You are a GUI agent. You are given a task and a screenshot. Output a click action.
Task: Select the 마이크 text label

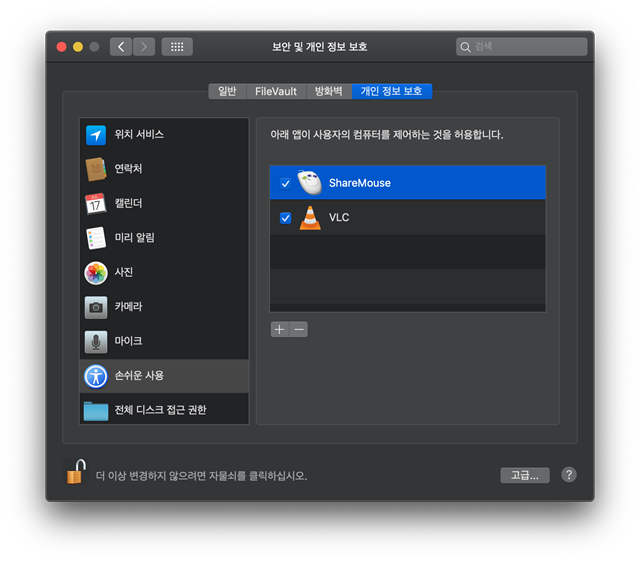[128, 341]
